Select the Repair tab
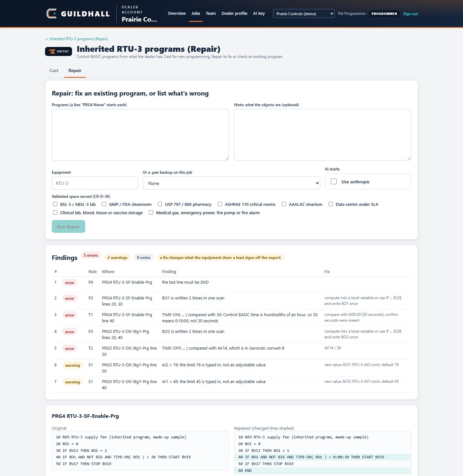 click(75, 70)
